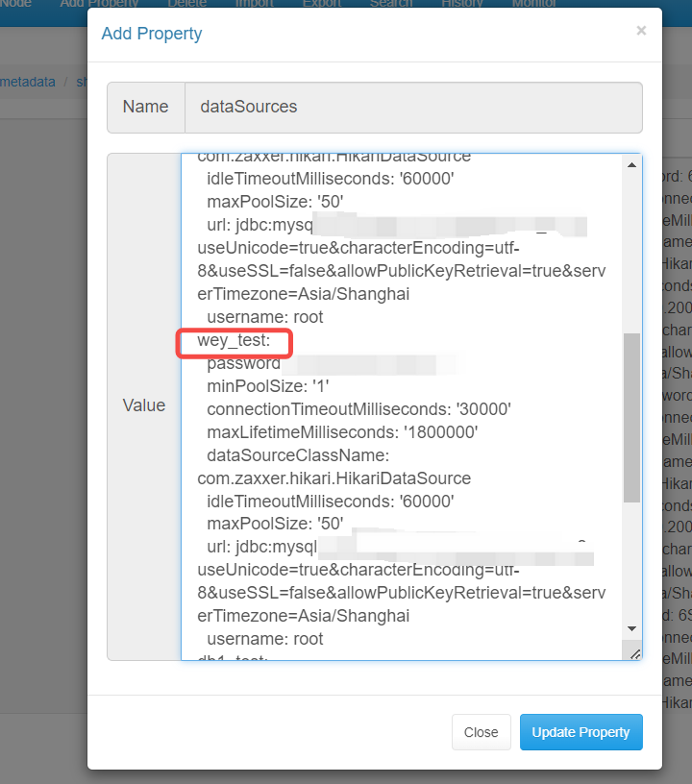The height and width of the screenshot is (784, 692).
Task: Click the "connectionTimeoutMilliseconds: '30000'" line
Action: [x=359, y=409]
